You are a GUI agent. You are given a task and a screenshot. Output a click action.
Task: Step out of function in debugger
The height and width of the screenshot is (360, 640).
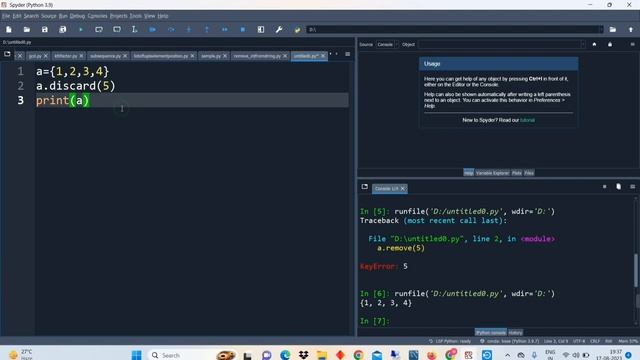(207, 29)
